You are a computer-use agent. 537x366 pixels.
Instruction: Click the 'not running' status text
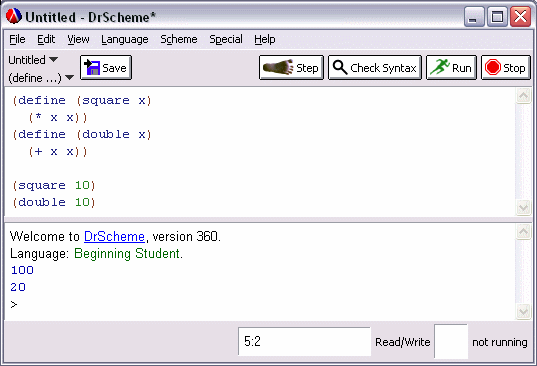click(x=500, y=342)
